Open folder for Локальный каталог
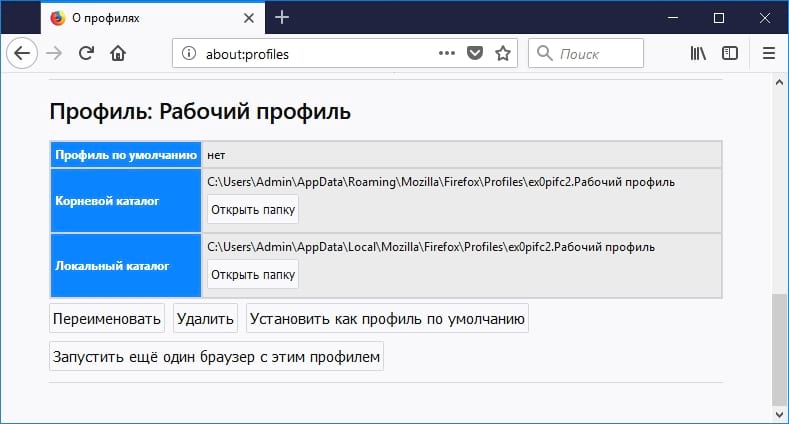The height and width of the screenshot is (424, 789). pyautogui.click(x=253, y=274)
